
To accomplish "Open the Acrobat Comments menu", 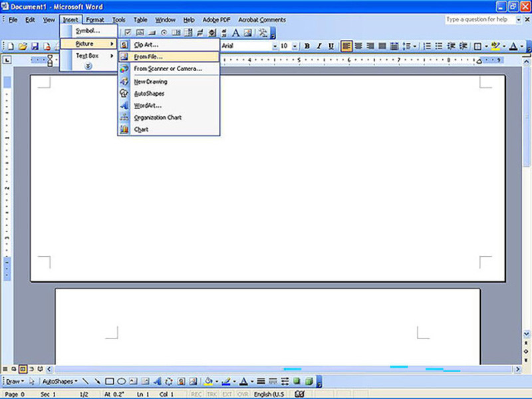I will [x=262, y=20].
